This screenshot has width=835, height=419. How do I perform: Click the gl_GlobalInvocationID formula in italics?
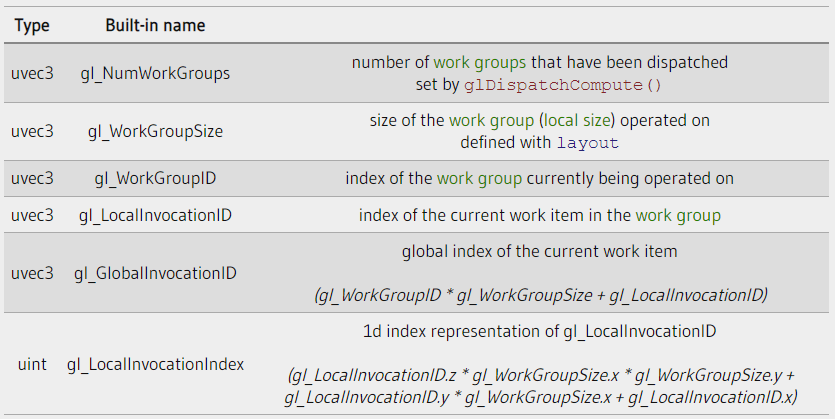(x=541, y=295)
